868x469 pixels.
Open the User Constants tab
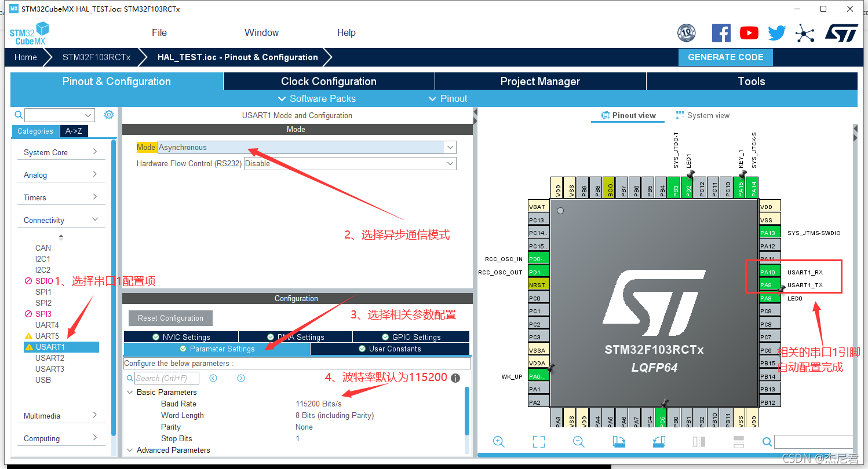(x=390, y=349)
